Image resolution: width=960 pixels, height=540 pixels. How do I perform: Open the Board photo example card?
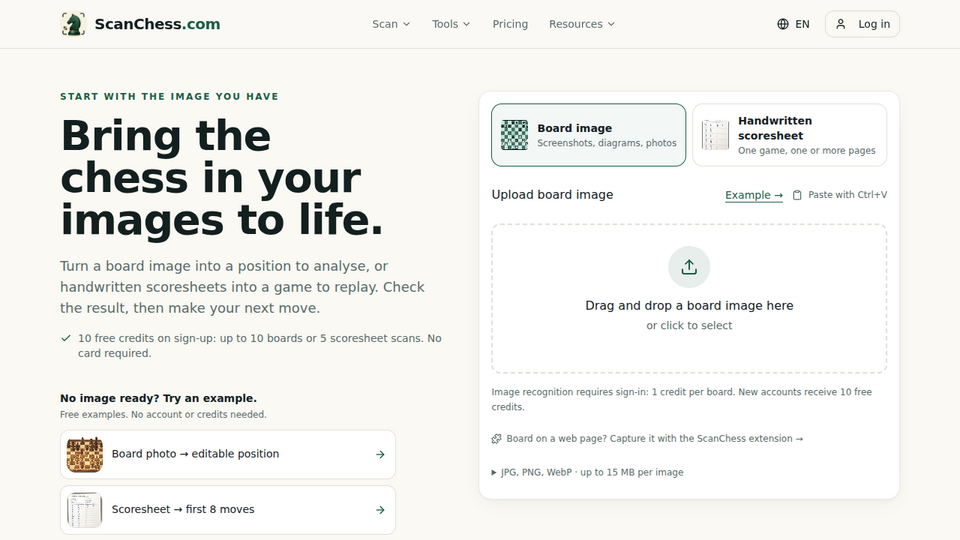228,454
